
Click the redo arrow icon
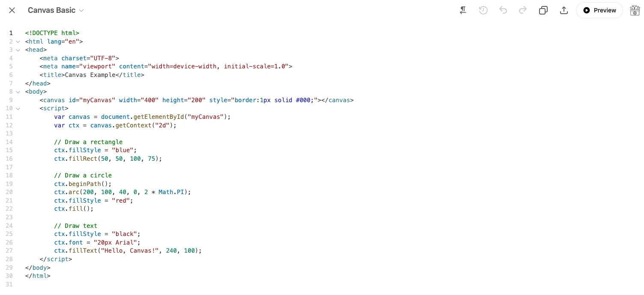click(523, 10)
